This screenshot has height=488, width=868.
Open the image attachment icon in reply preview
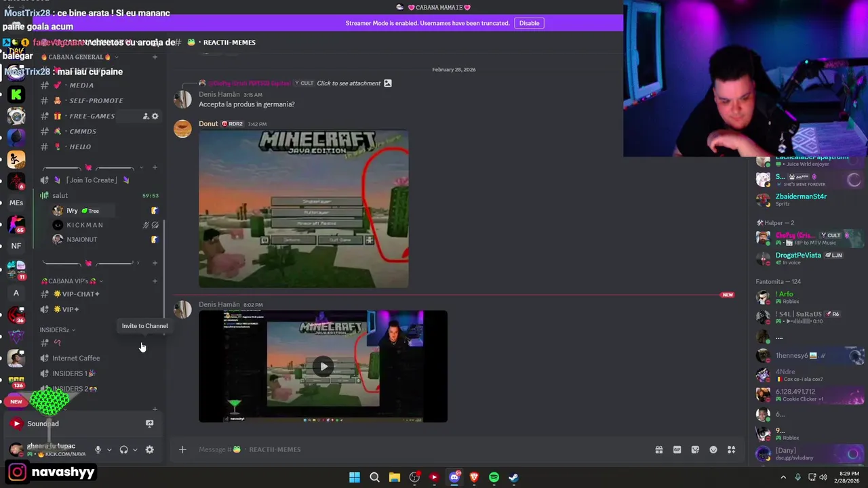388,83
